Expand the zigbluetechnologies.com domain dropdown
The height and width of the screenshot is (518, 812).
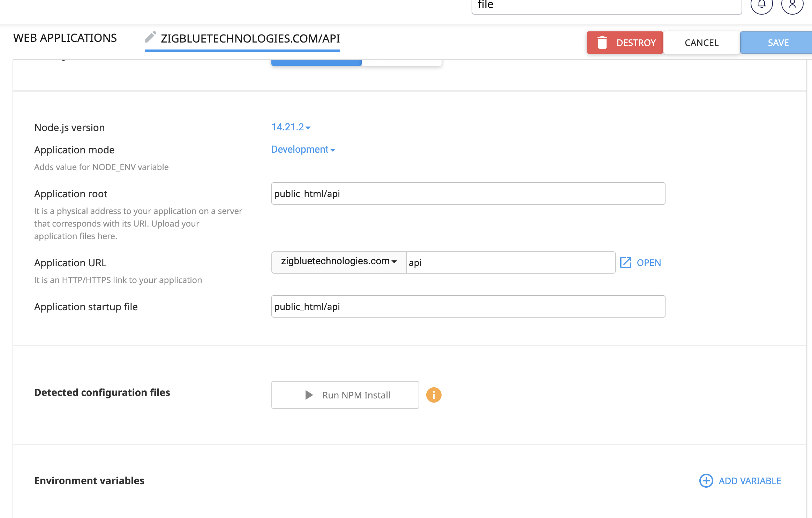(339, 261)
